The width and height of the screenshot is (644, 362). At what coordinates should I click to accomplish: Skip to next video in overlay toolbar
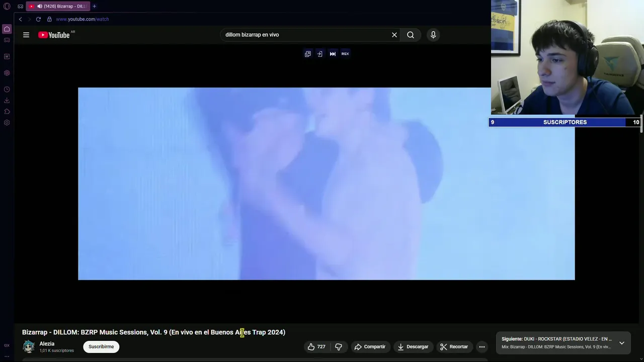click(x=333, y=54)
